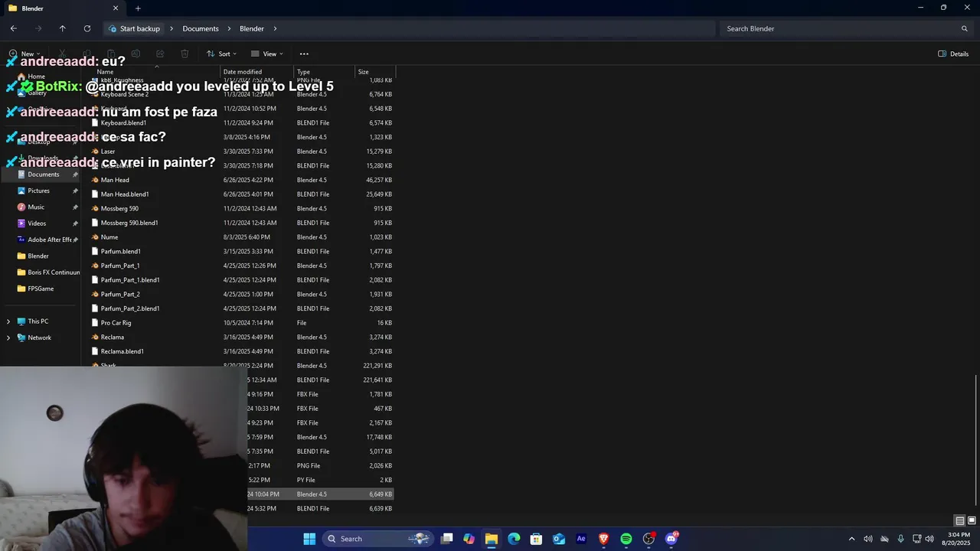This screenshot has width=980, height=551.
Task: Open After Effects from taskbar
Action: (581, 539)
